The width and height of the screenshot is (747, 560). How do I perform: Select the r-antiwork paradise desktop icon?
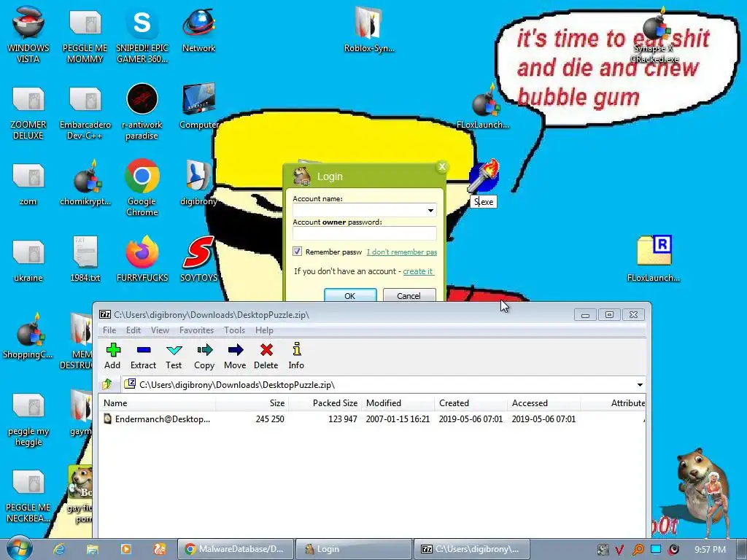(x=142, y=112)
